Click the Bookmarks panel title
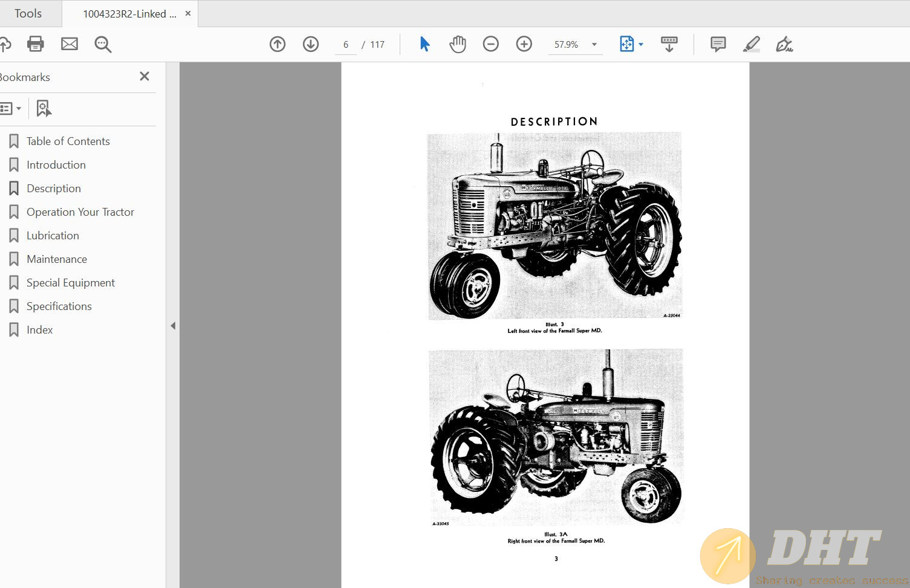This screenshot has width=910, height=588. (24, 77)
